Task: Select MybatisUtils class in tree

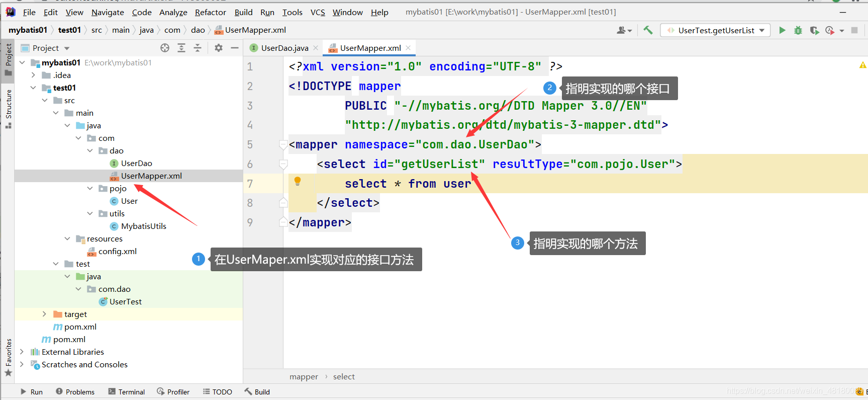Action: [x=143, y=226]
